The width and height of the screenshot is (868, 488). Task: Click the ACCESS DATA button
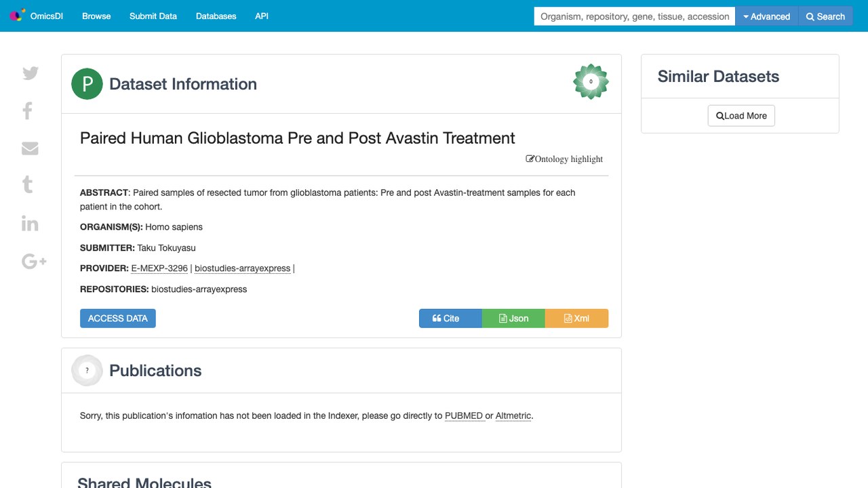pos(118,319)
